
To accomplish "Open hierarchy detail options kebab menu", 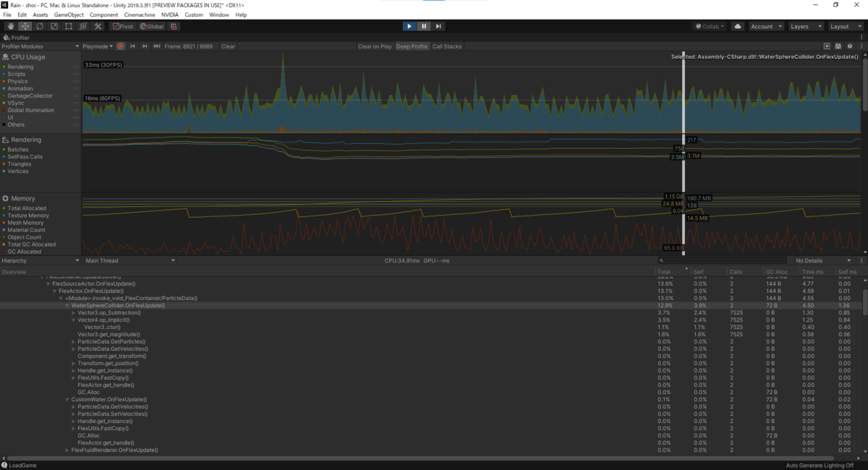I will (x=862, y=260).
